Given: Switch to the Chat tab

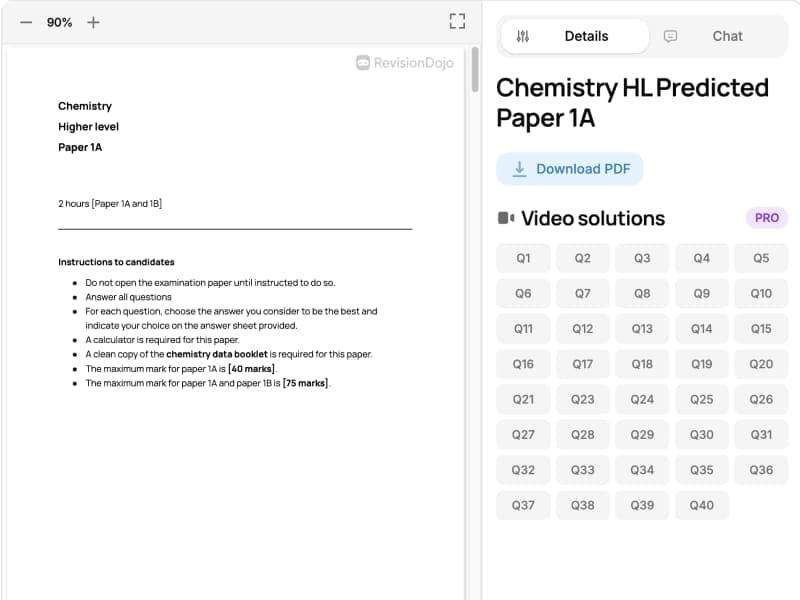Looking at the screenshot, I should tap(727, 36).
